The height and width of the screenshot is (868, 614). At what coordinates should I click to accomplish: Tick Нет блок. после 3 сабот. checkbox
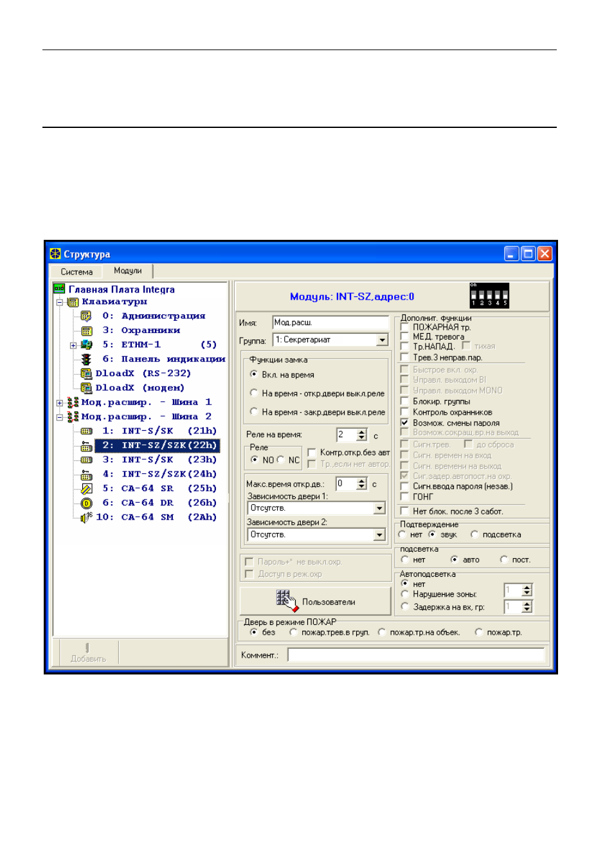(x=404, y=511)
